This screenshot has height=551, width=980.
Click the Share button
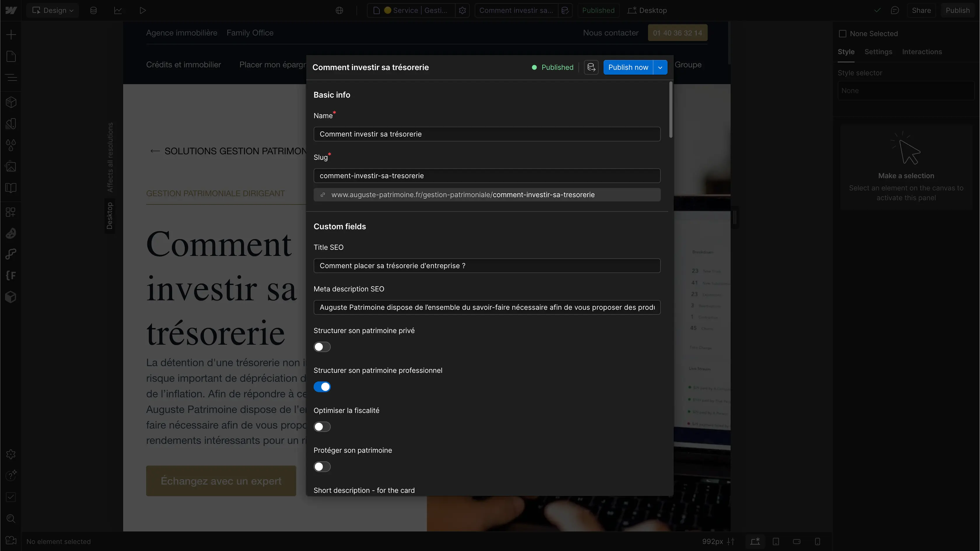pyautogui.click(x=921, y=10)
